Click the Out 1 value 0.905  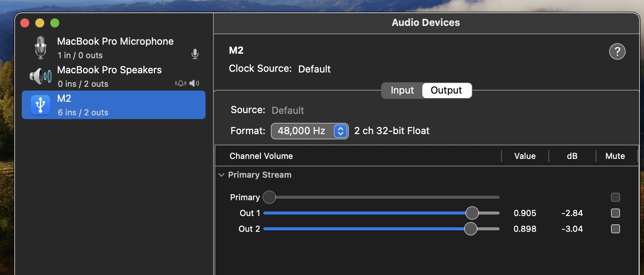(525, 213)
